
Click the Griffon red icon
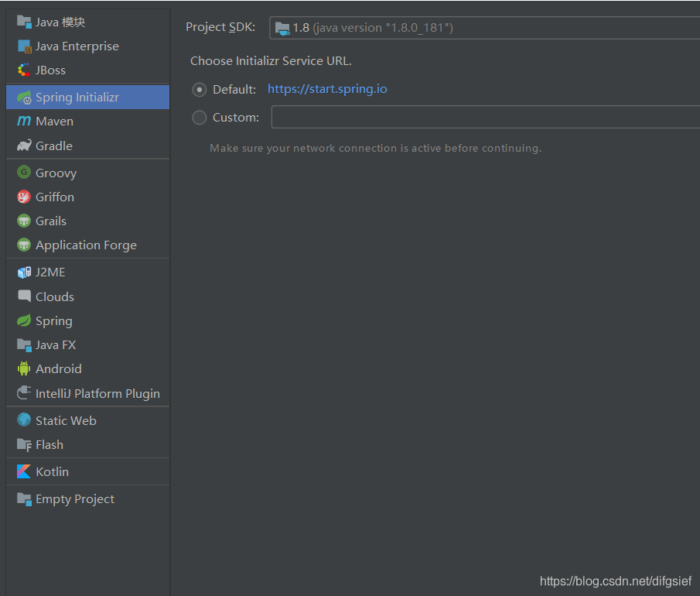point(24,197)
